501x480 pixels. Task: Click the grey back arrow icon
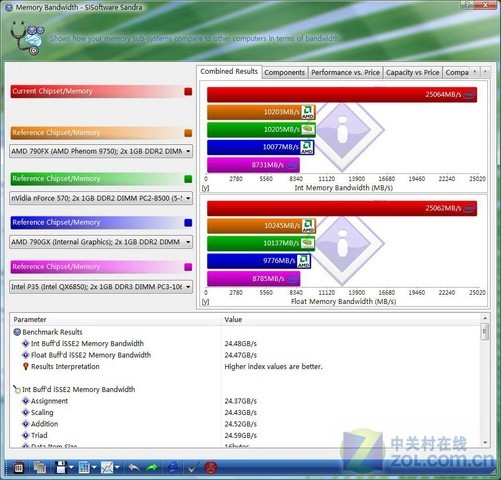[x=134, y=468]
